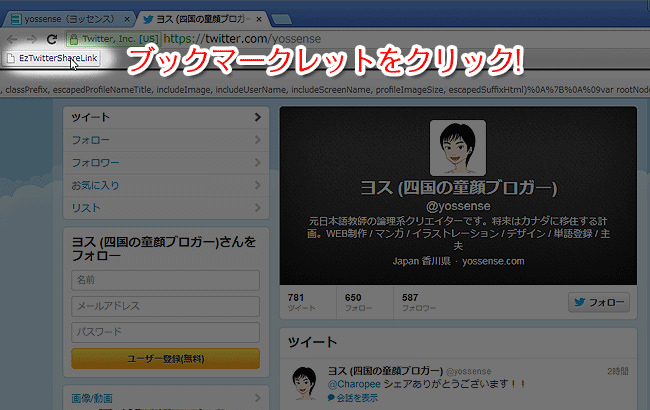Open the フォロワー sidebar menu item
The height and width of the screenshot is (410, 650).
coord(166,163)
